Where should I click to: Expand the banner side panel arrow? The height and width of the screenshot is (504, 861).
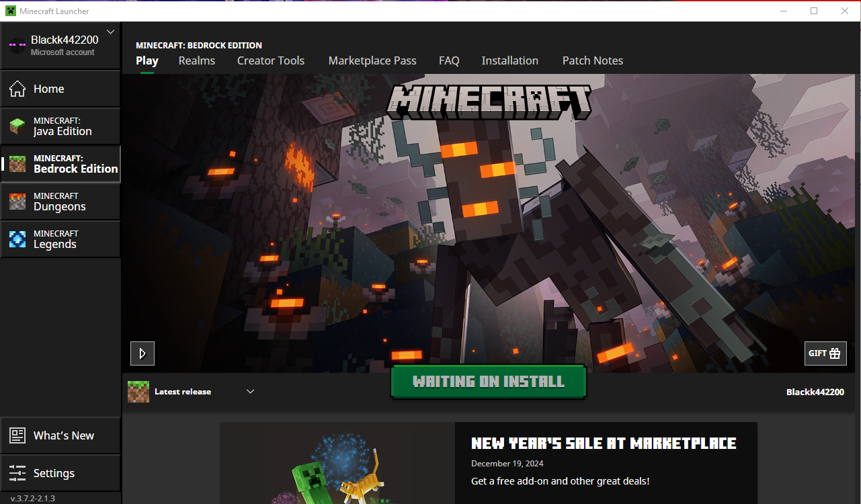tap(142, 353)
